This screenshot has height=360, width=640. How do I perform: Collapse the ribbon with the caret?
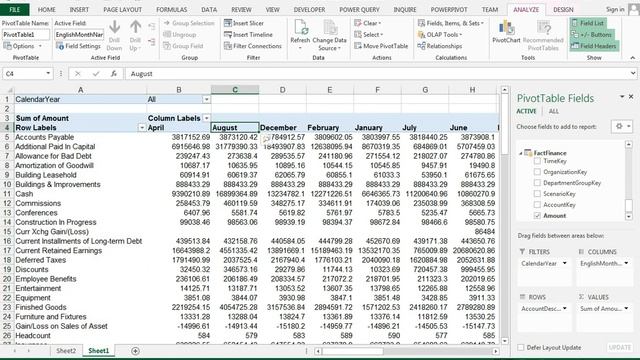pos(633,58)
